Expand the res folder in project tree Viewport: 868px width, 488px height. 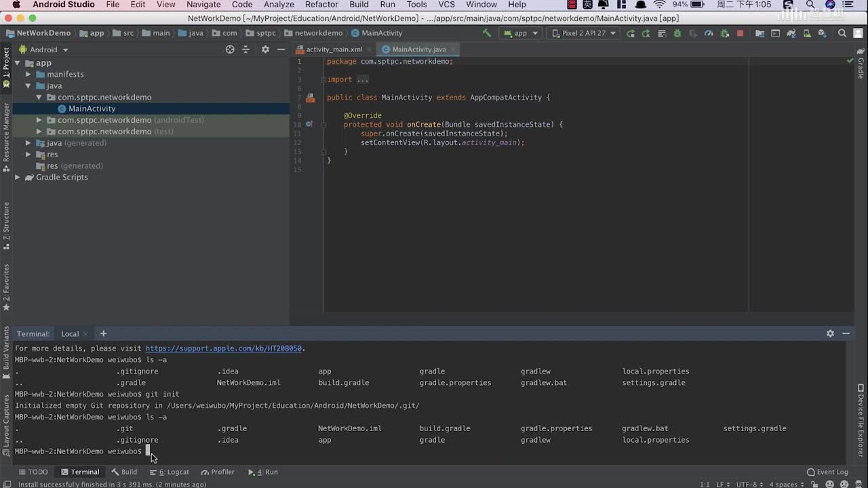click(x=28, y=155)
